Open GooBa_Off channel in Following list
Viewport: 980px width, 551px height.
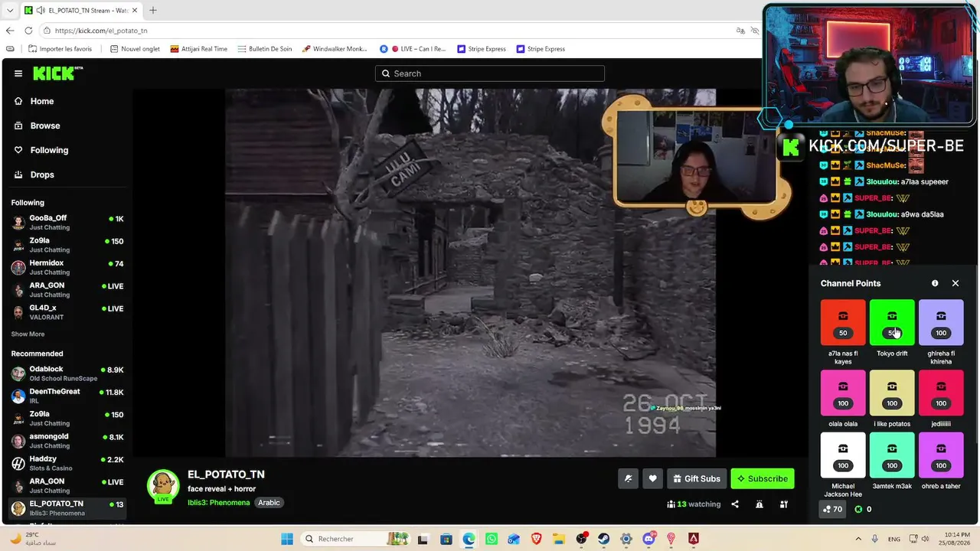[67, 223]
